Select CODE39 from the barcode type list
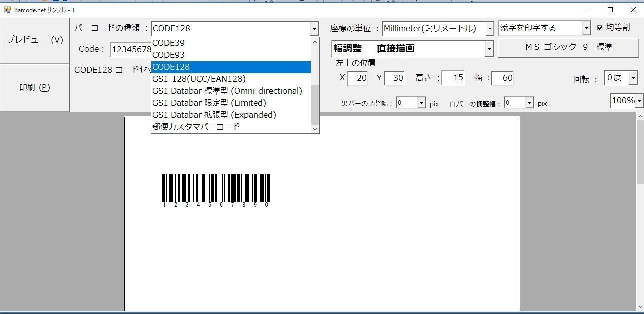The width and height of the screenshot is (644, 314). pos(168,43)
